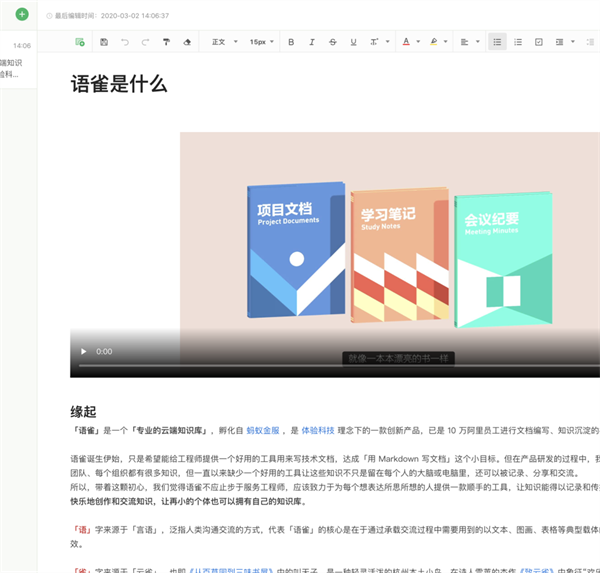Toggle underline formatting
Screen dimensions: 600x573
pyautogui.click(x=353, y=42)
